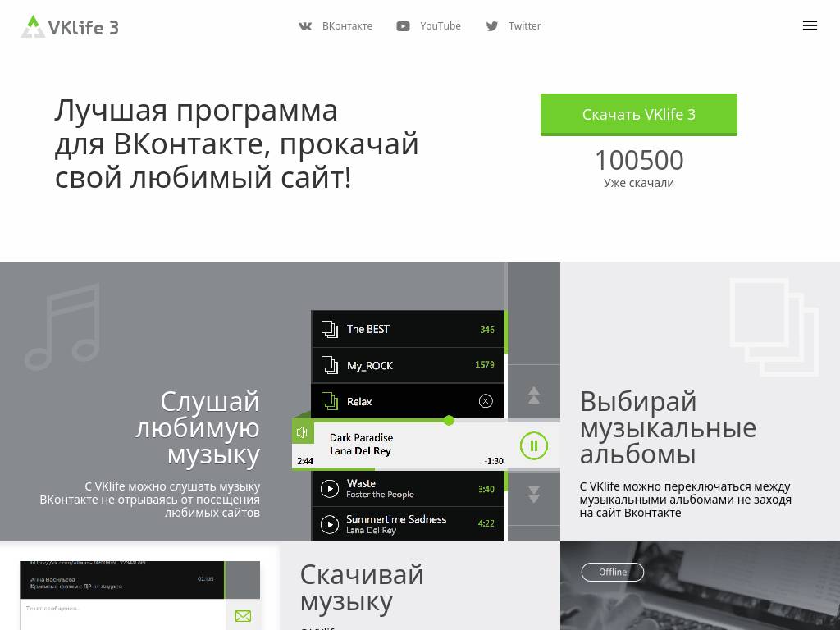Screen dimensions: 840x630
Task: Click the 100500 download counter
Action: point(639,160)
